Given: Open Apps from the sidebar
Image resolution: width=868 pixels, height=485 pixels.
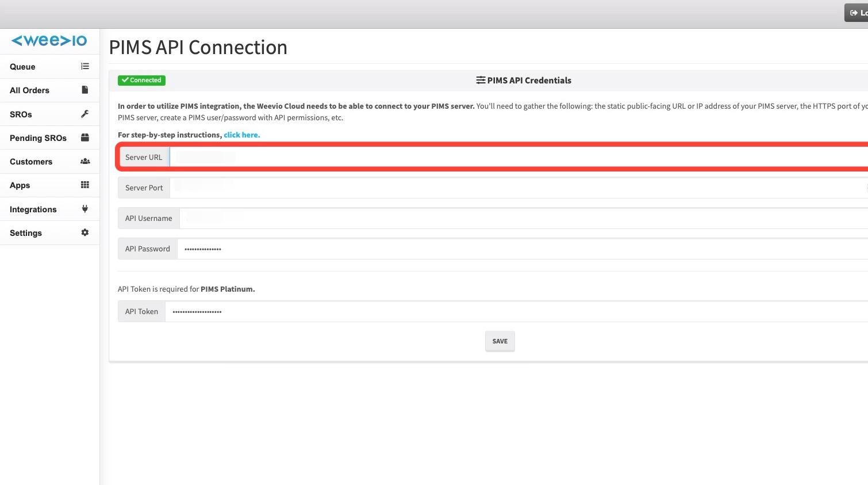Looking at the screenshot, I should (49, 185).
